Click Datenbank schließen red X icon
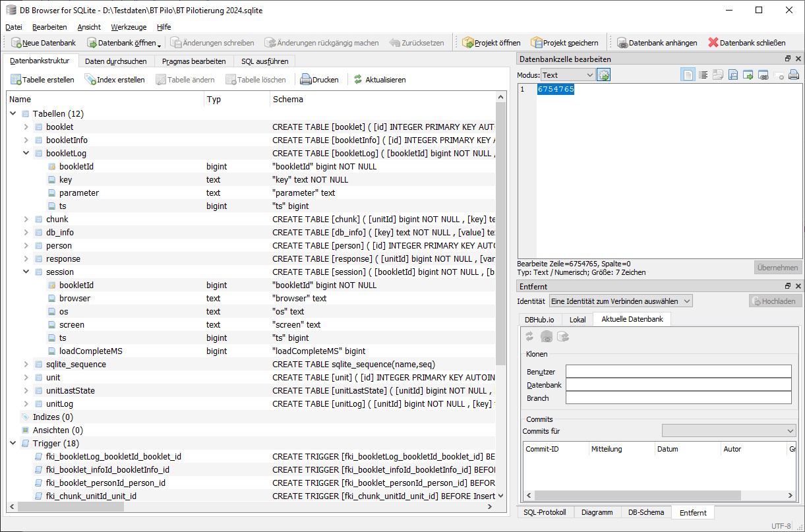 (713, 43)
